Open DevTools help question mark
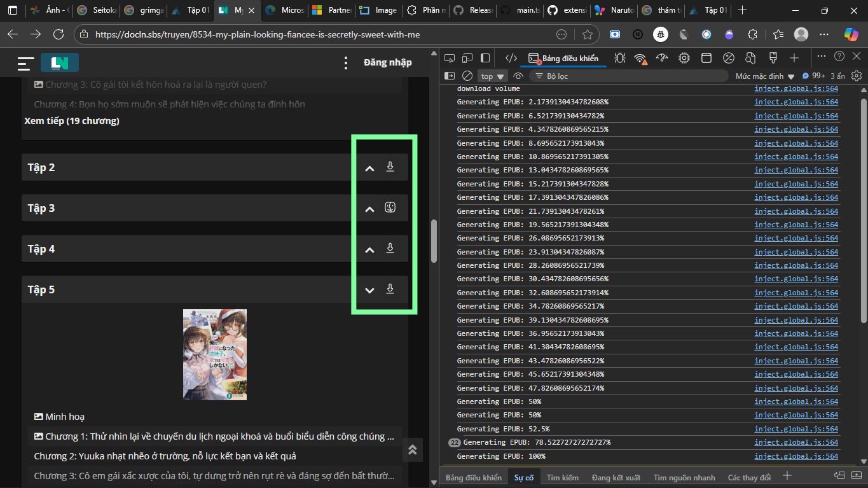 [x=839, y=57]
